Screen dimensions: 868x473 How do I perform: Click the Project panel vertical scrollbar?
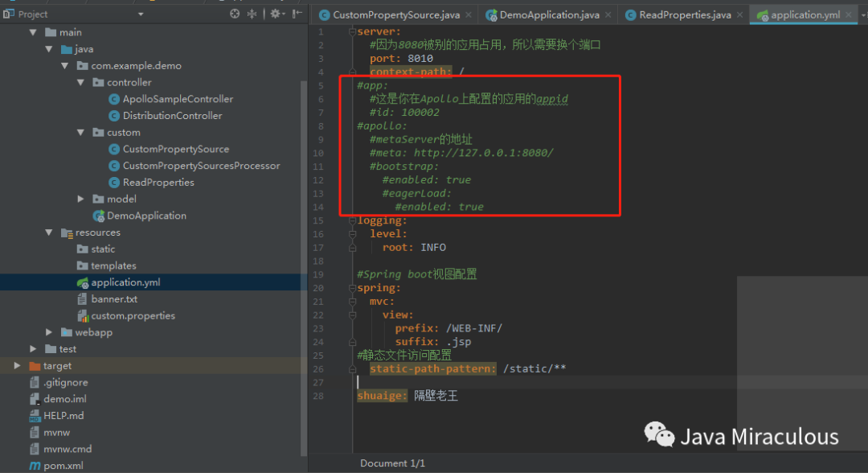point(303,269)
